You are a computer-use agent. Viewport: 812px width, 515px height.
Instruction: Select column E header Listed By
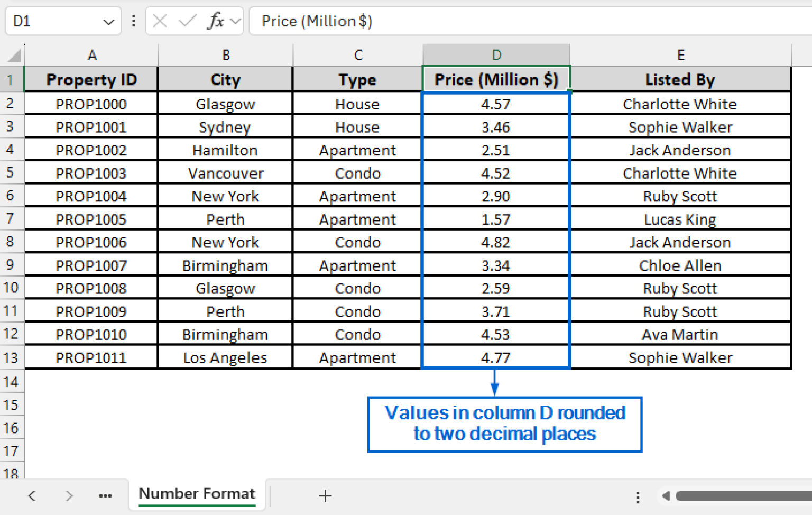(680, 54)
